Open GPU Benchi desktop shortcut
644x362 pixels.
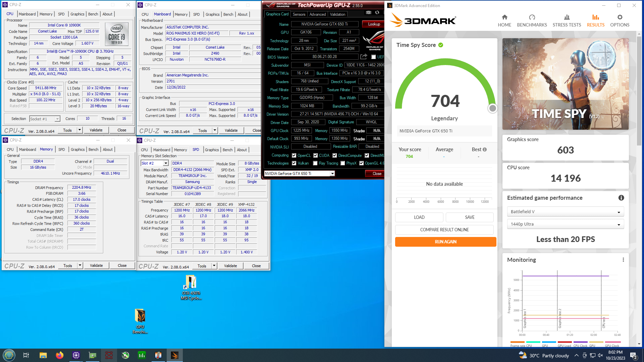(140, 321)
